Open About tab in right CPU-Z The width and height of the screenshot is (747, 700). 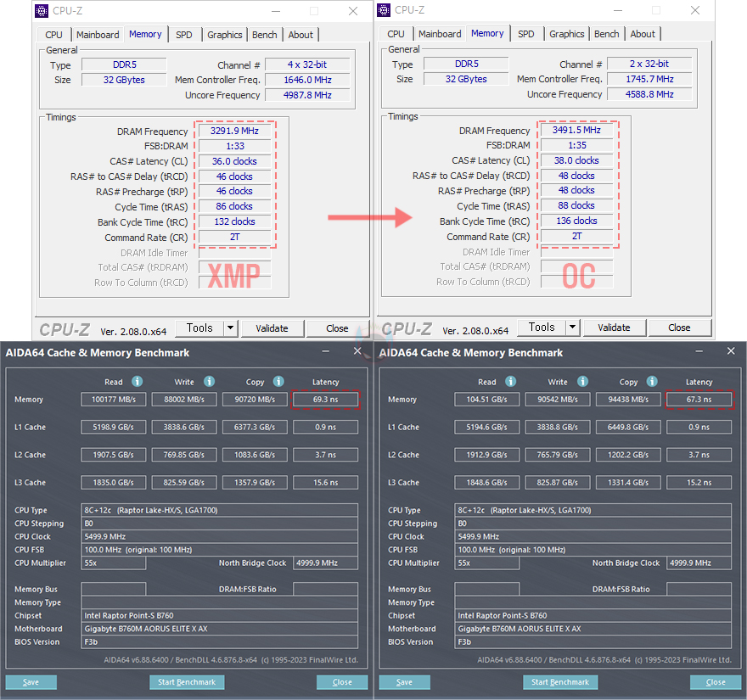click(x=643, y=34)
